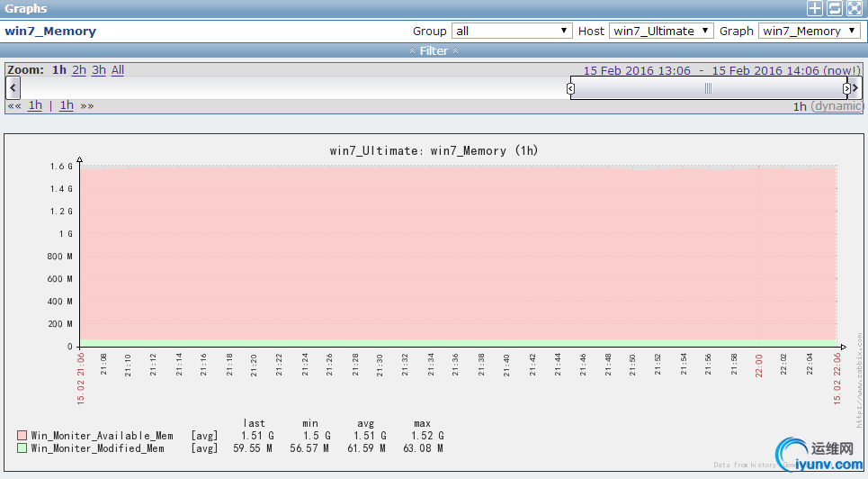Click the 1.6 G y-axis label
Viewport: 868px width, 479px height.
tap(61, 167)
